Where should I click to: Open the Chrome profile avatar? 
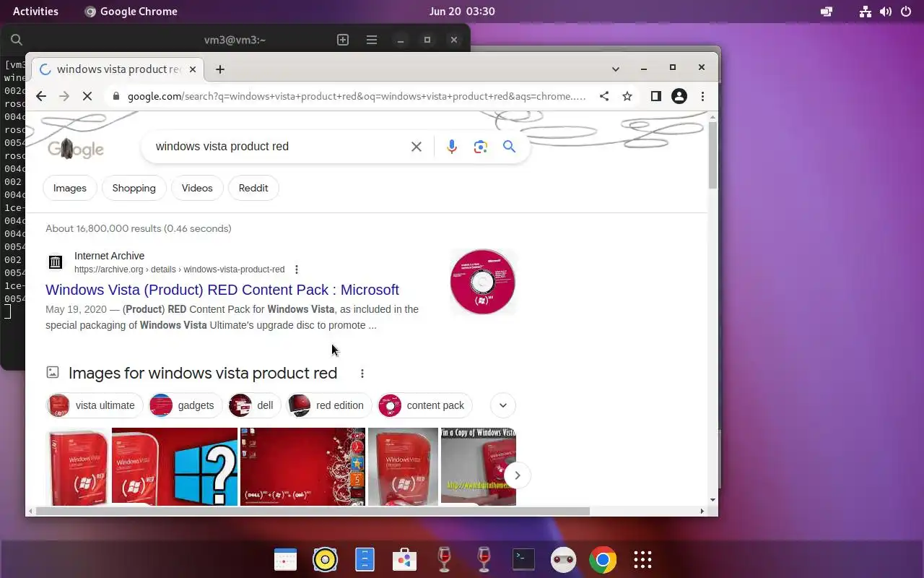[x=679, y=96]
